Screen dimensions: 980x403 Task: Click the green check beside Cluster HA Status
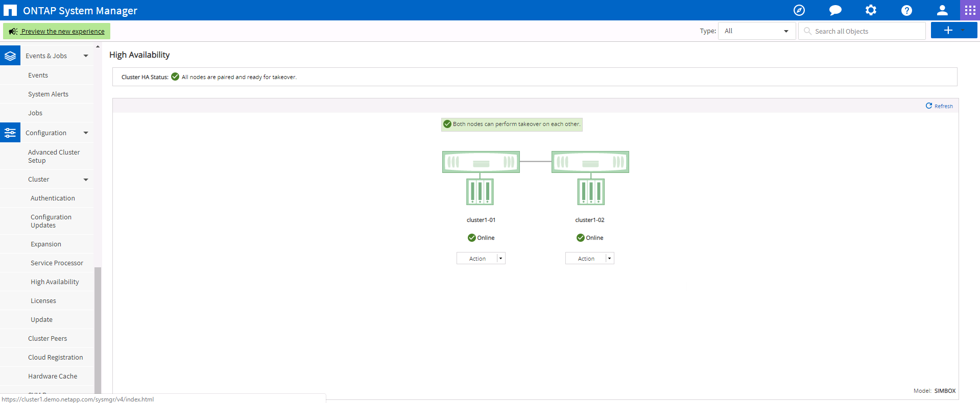175,77
